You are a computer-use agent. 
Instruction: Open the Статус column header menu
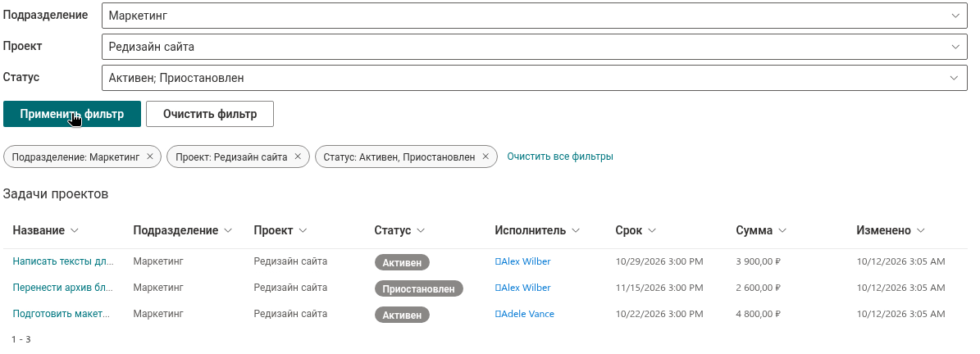click(x=399, y=230)
